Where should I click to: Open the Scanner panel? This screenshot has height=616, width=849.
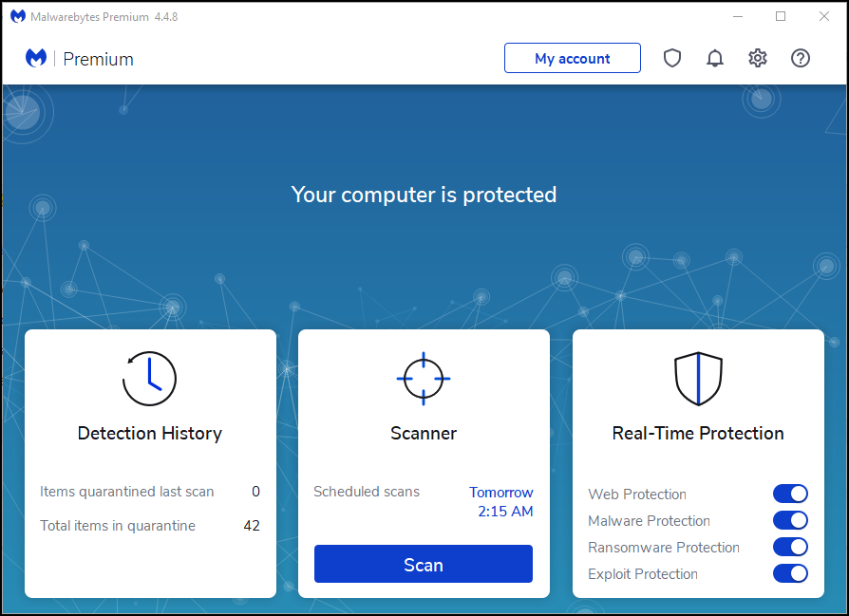[x=423, y=433]
